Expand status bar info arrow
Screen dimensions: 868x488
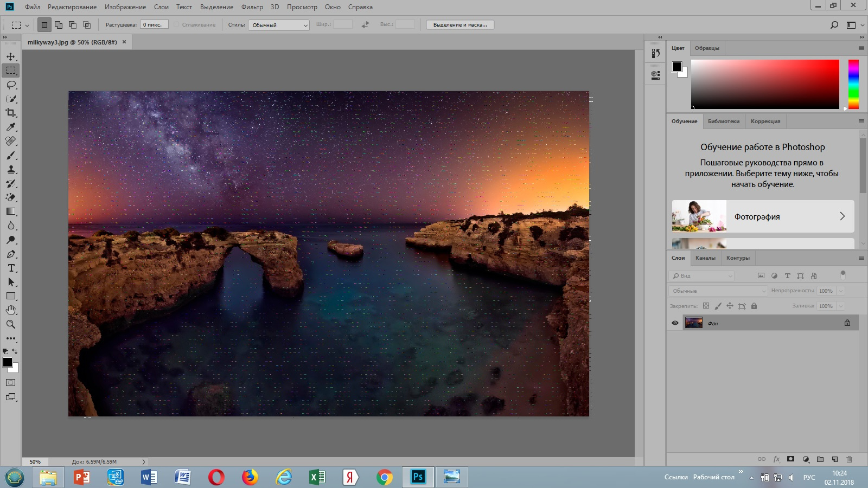tap(144, 462)
